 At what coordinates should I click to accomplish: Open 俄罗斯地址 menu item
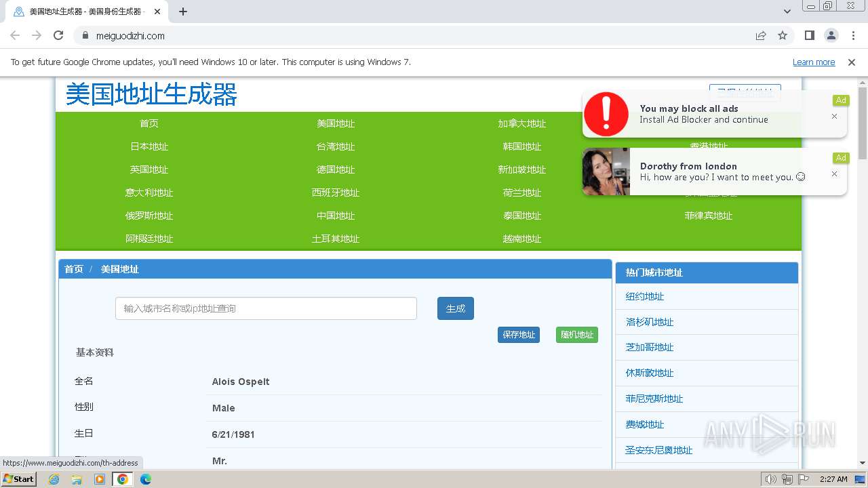point(149,216)
